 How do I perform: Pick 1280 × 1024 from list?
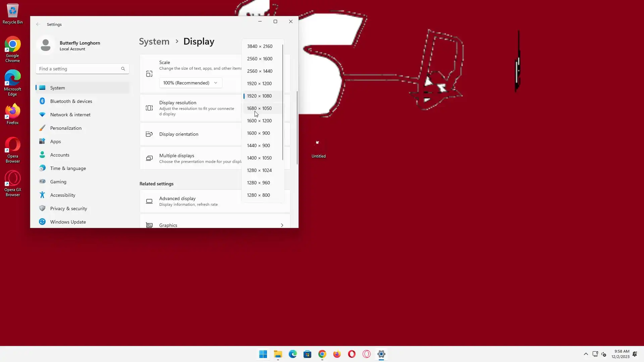259,170
